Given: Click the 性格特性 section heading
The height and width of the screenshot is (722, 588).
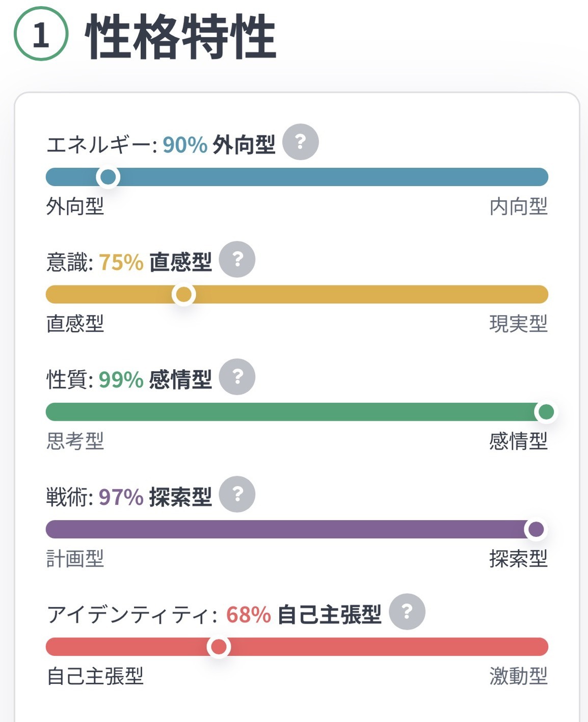Looking at the screenshot, I should coord(181,37).
